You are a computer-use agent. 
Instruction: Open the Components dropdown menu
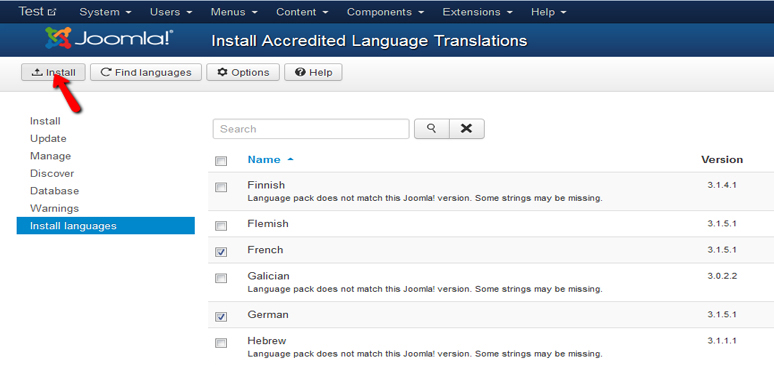click(x=386, y=12)
